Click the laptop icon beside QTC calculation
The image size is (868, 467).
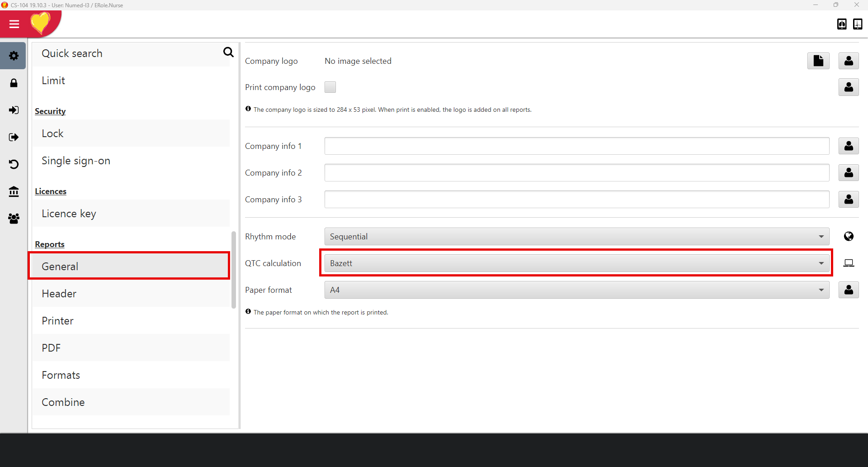pos(849,263)
